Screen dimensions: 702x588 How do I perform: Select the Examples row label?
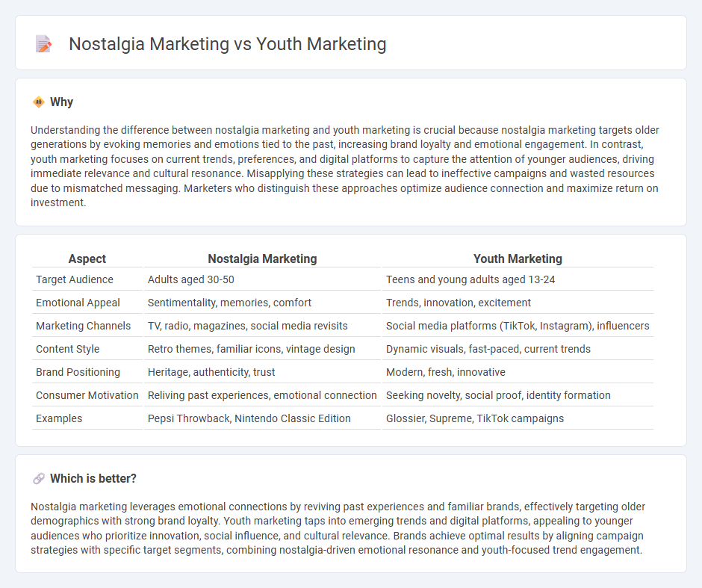coord(59,418)
